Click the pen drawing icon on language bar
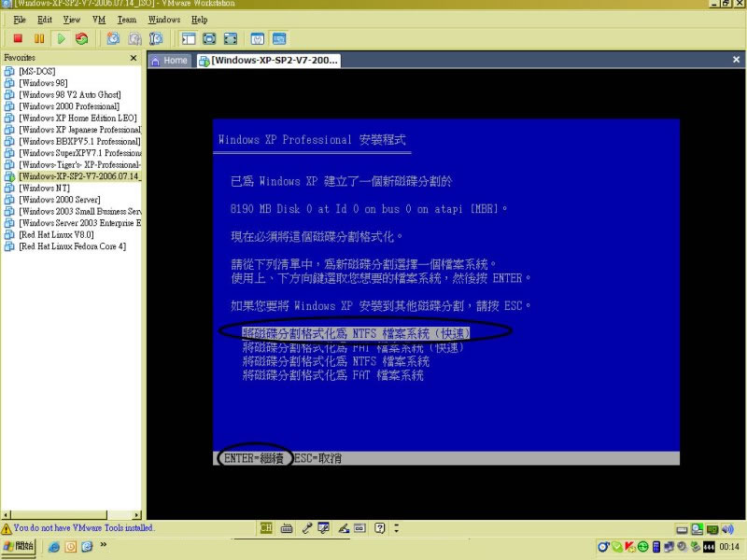Screen dimensions: 747x560 [x=344, y=527]
